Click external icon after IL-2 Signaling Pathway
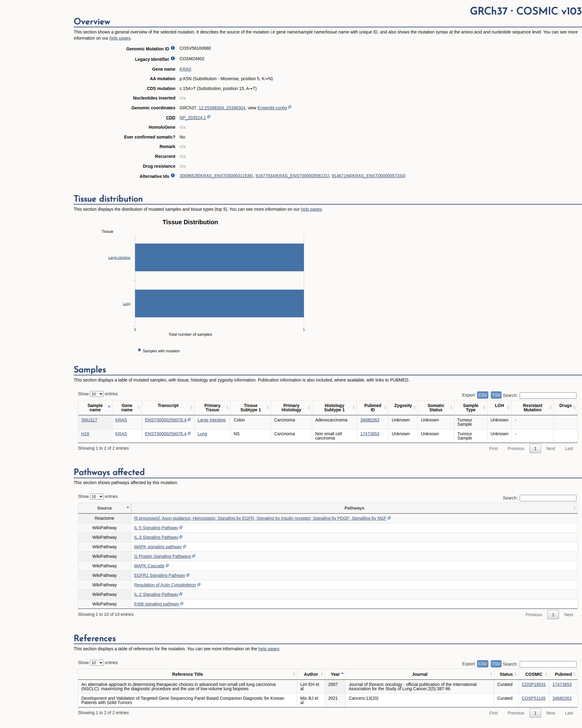The height and width of the screenshot is (728, 582). 181,594
